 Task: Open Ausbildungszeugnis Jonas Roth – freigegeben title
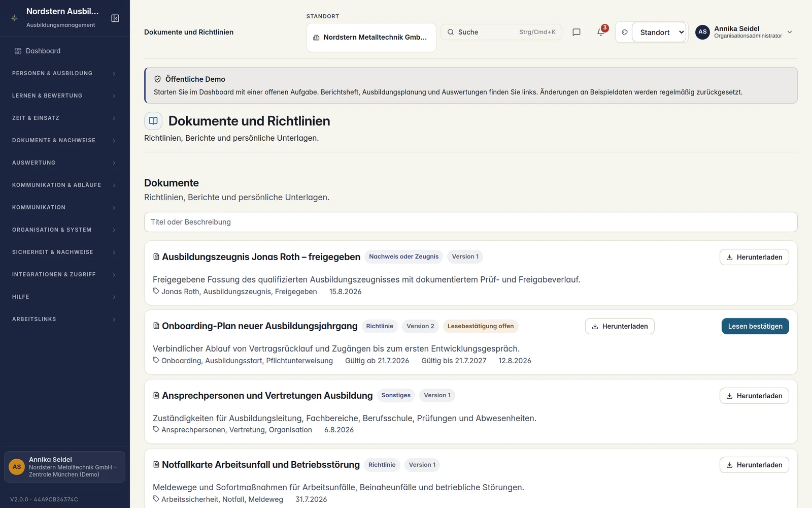(261, 257)
